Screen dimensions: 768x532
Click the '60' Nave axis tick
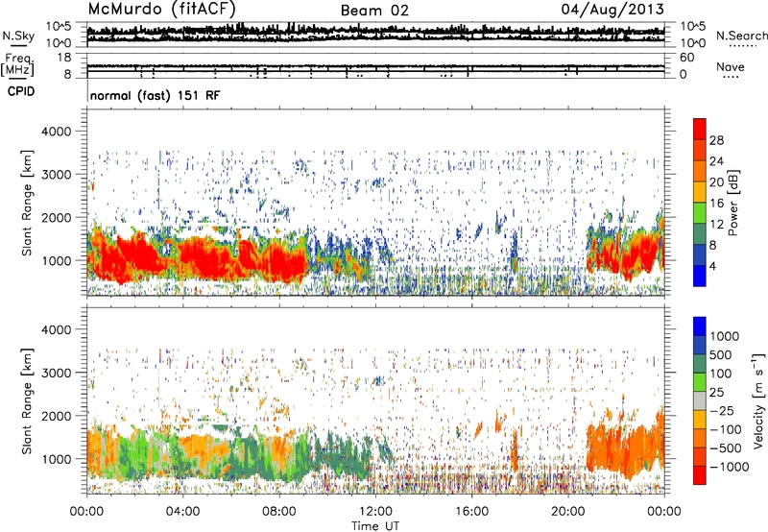[686, 58]
